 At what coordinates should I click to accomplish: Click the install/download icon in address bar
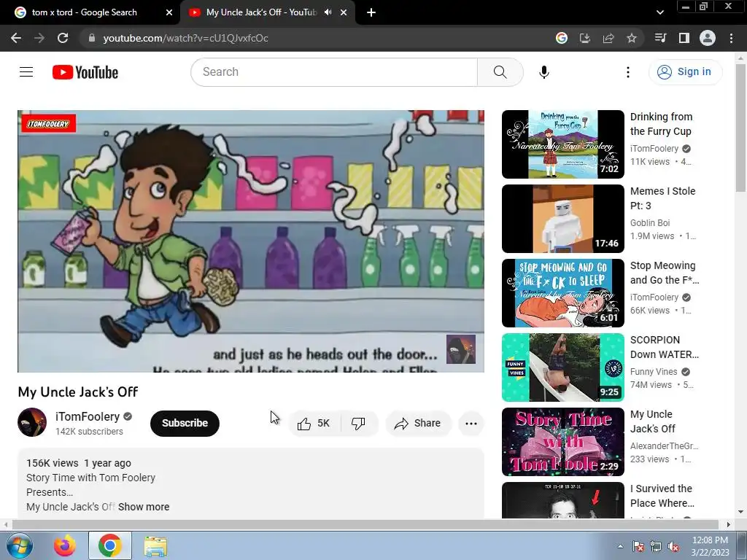point(585,38)
